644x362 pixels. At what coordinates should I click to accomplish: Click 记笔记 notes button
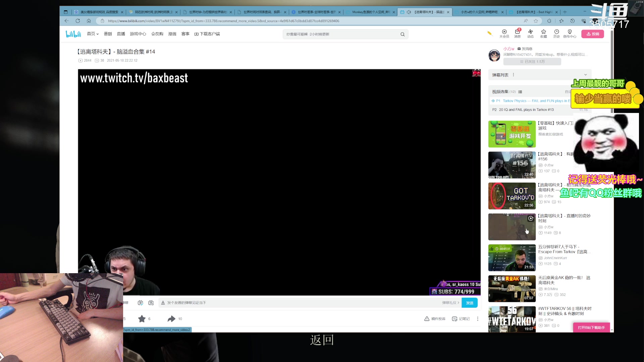click(x=461, y=319)
